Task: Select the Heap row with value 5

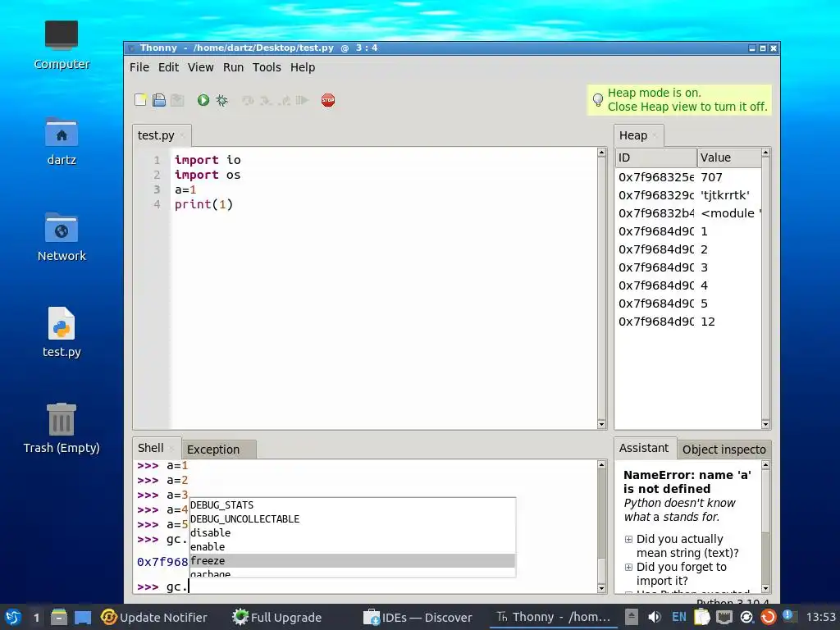Action: (688, 304)
